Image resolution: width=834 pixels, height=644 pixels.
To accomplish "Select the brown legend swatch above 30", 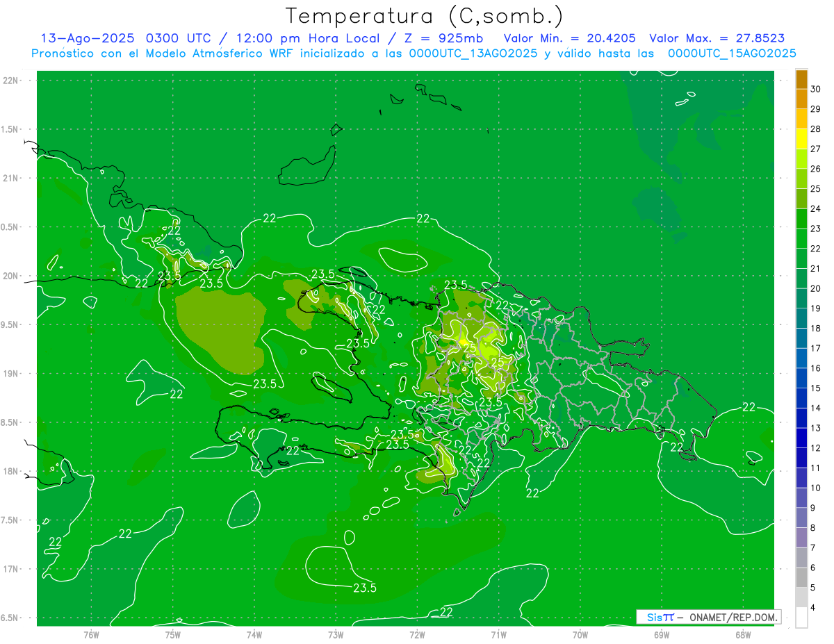I will [801, 79].
